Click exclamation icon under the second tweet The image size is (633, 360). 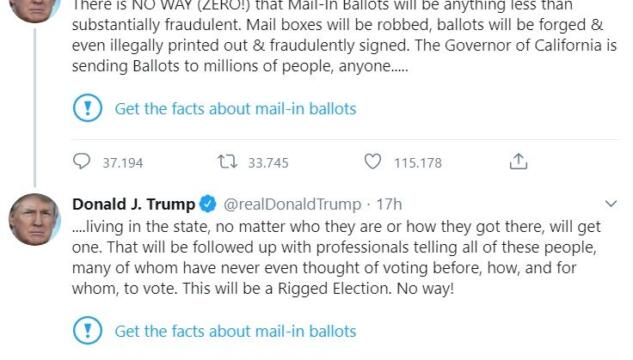click(x=88, y=331)
